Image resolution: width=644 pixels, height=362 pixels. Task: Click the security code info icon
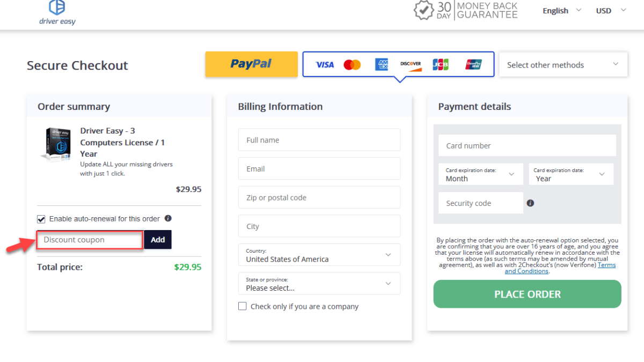pos(530,203)
